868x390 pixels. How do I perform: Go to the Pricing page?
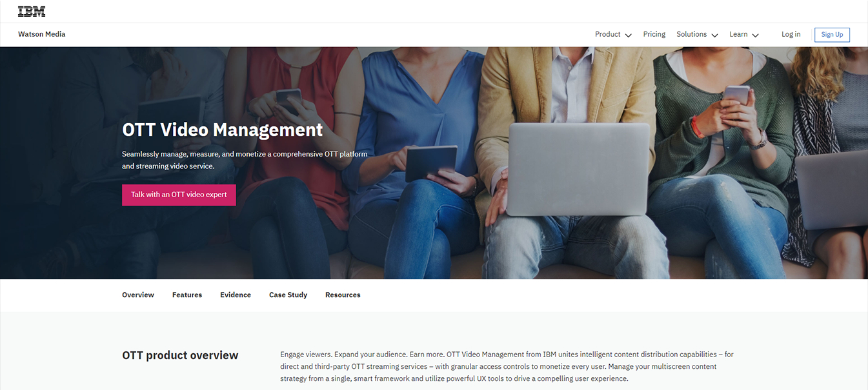click(x=654, y=34)
